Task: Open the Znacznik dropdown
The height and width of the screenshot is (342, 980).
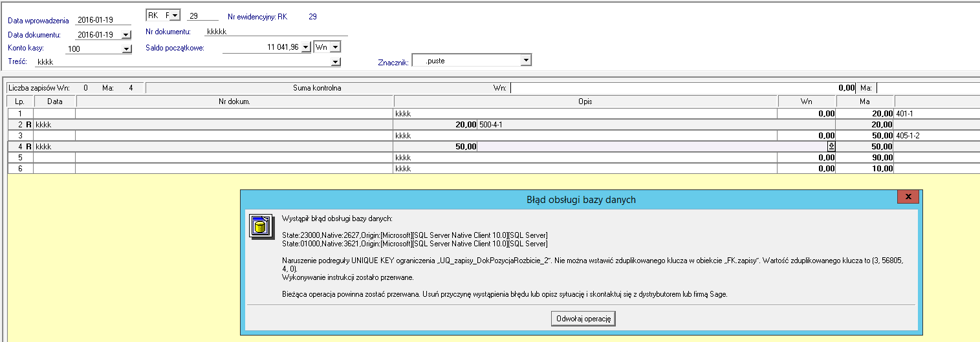Action: 526,61
